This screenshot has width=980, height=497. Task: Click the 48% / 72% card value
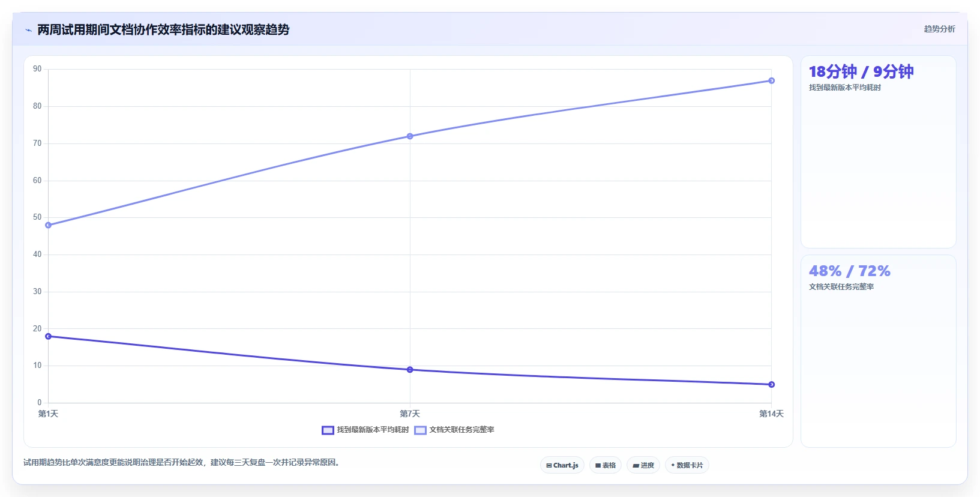pos(850,271)
